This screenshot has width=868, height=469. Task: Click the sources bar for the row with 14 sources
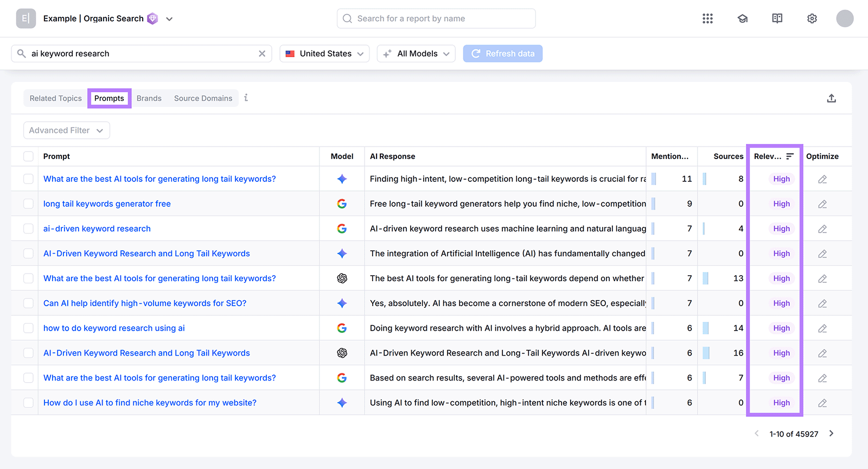point(705,328)
